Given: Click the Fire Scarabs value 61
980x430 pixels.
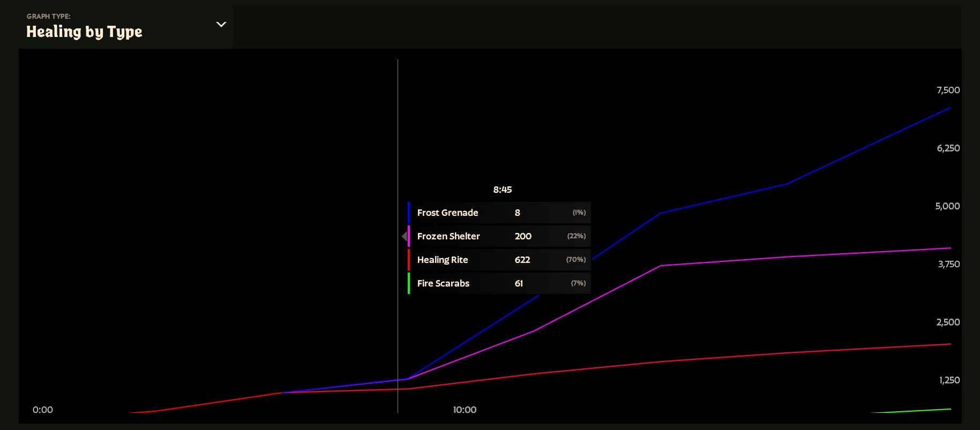Looking at the screenshot, I should 519,283.
